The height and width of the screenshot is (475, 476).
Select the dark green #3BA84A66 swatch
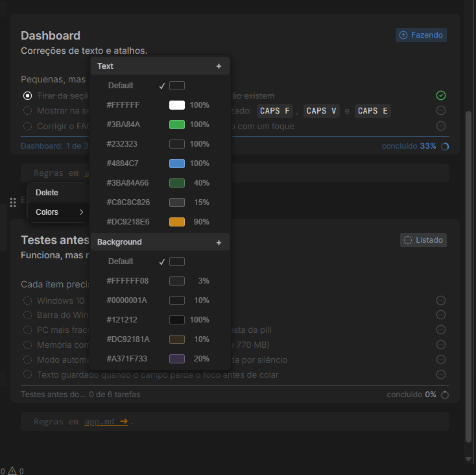177,183
